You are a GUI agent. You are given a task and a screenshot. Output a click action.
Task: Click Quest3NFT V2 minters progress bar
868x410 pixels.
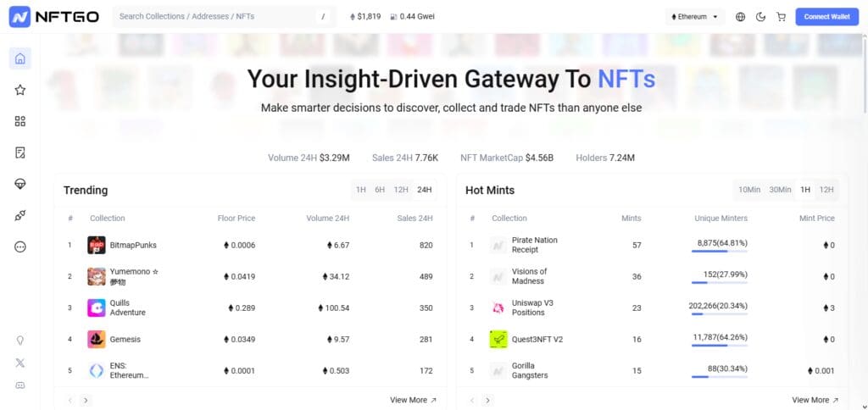click(x=719, y=346)
